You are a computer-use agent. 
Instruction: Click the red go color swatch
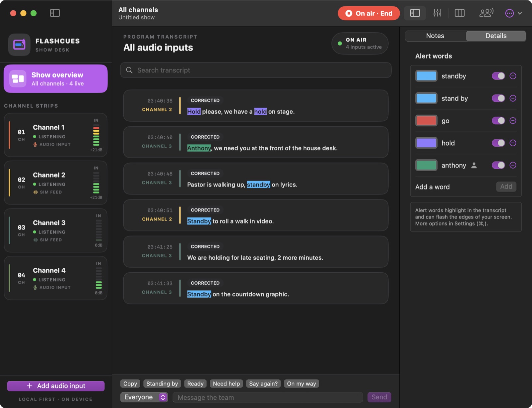[426, 121]
